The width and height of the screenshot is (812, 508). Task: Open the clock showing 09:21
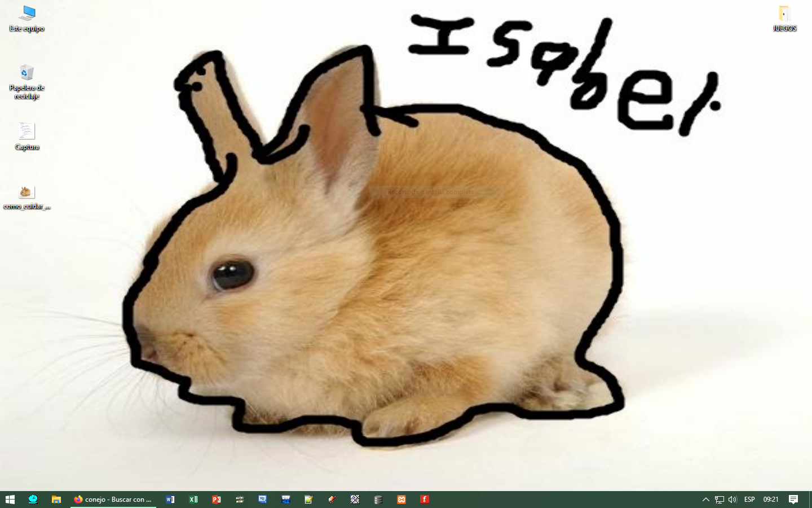(x=771, y=500)
